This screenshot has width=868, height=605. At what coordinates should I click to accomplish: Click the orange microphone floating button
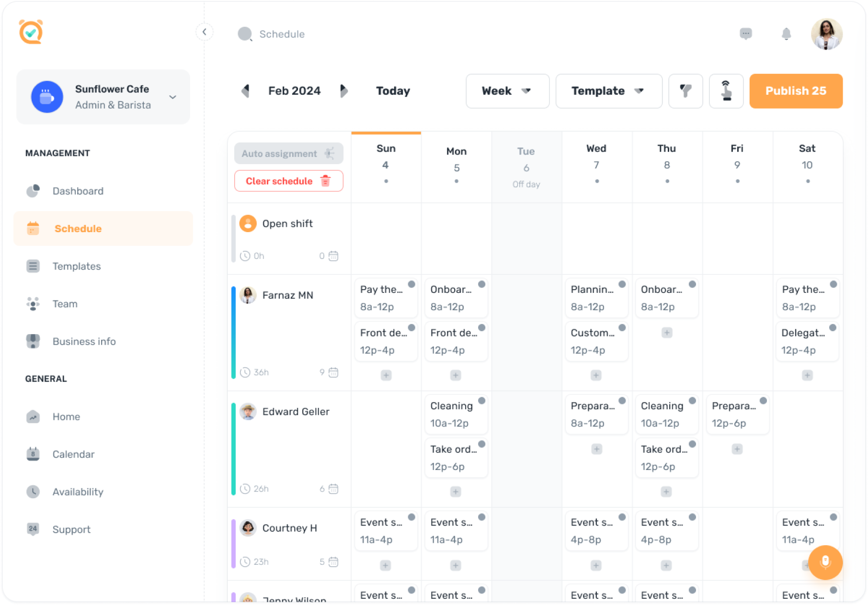click(825, 562)
